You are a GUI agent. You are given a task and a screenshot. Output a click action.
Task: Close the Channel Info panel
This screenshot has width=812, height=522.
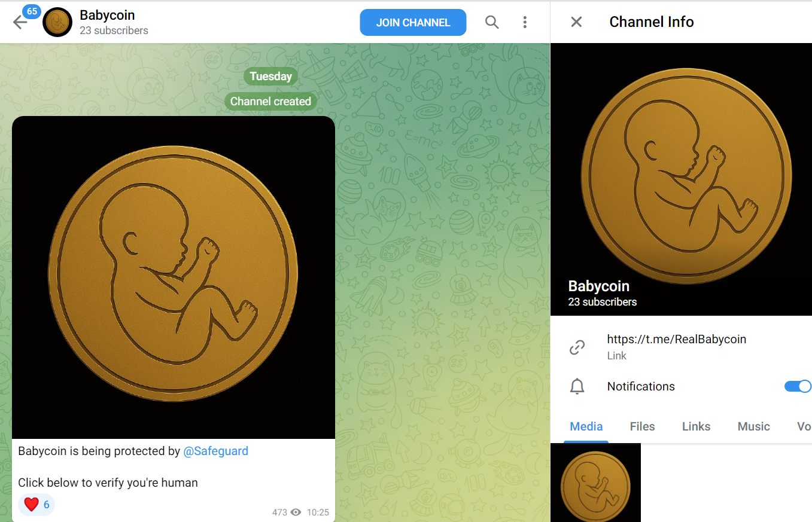576,22
